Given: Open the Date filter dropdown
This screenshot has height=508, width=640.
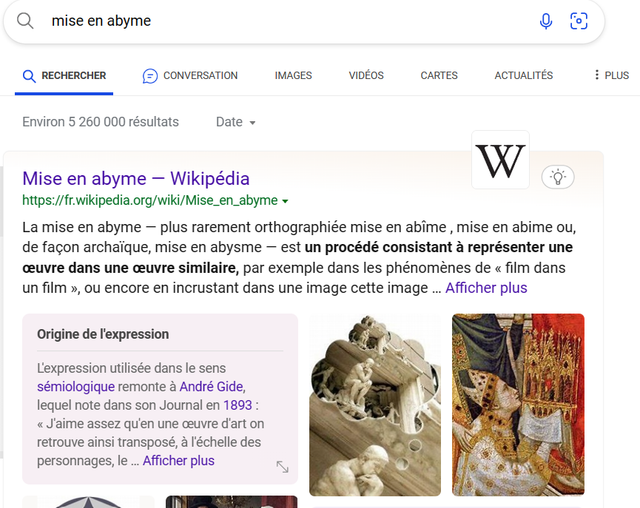Looking at the screenshot, I should pyautogui.click(x=236, y=122).
